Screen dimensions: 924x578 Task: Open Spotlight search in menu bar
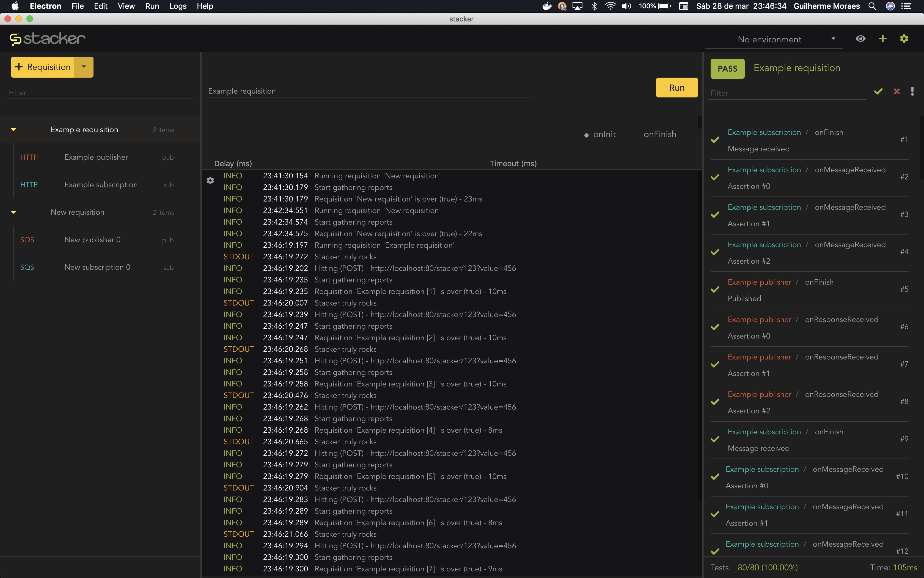point(872,6)
